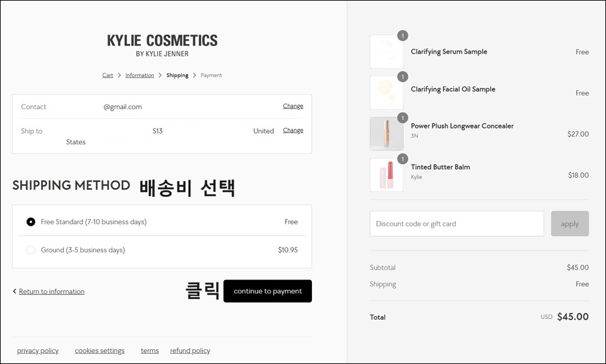Click the Power Plush Longwear Concealer thumbnail

click(x=386, y=134)
